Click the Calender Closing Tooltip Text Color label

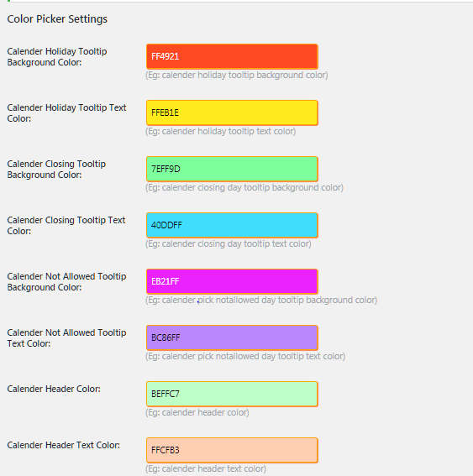coord(66,225)
